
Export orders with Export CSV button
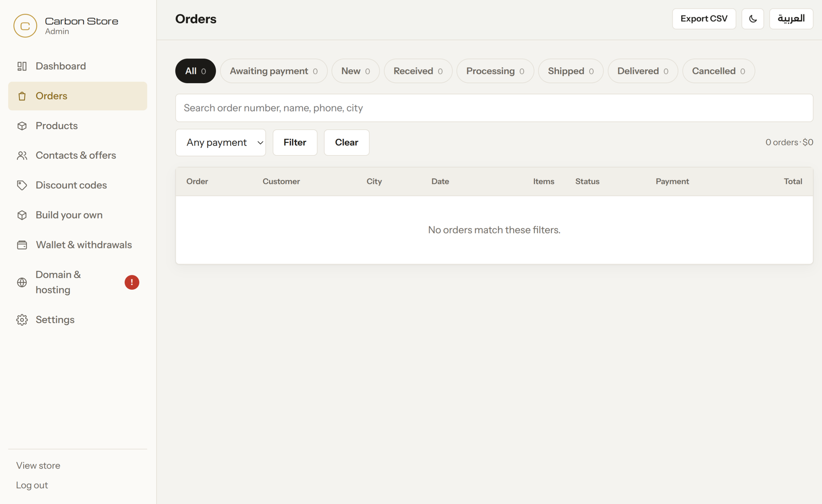click(704, 19)
